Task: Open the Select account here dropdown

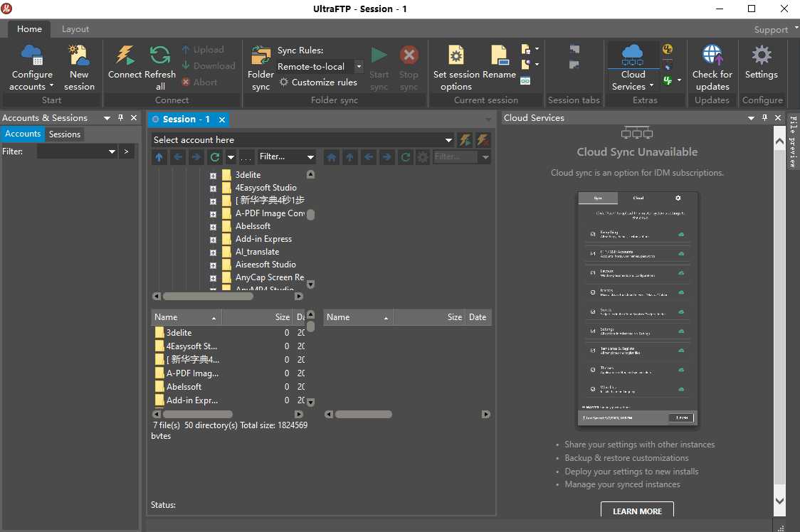Action: tap(448, 140)
